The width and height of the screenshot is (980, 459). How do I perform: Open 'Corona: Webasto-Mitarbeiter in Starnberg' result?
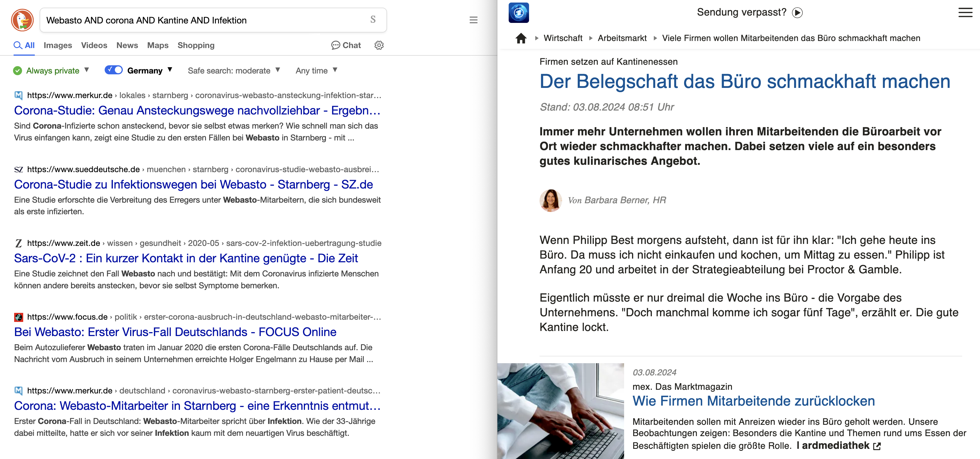click(197, 406)
